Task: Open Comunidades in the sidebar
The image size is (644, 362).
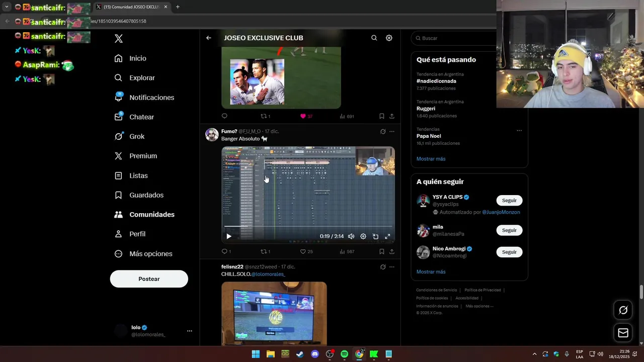Action: [x=144, y=215]
